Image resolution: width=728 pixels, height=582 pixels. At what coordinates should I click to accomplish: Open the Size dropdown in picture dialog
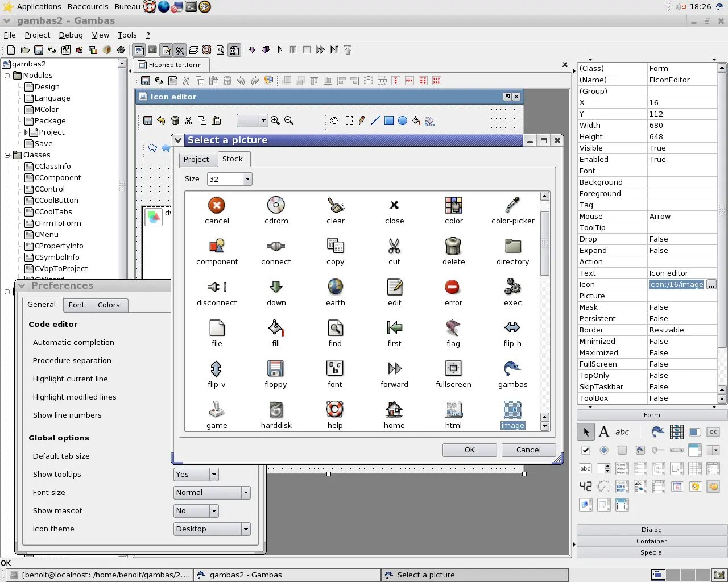(247, 179)
